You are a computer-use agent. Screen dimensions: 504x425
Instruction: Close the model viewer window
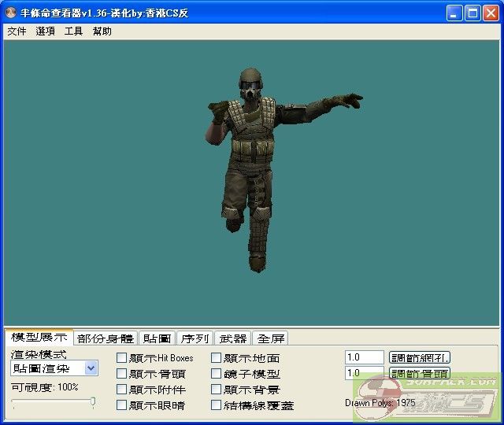point(492,13)
